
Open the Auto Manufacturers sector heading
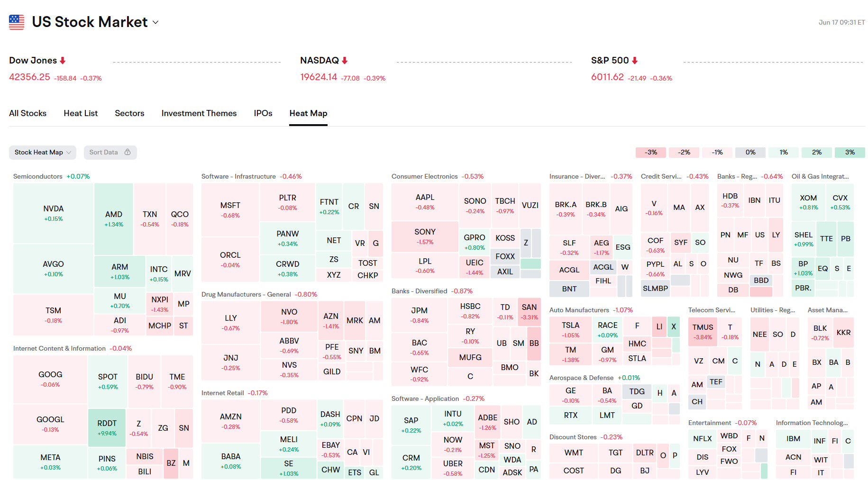click(x=579, y=310)
